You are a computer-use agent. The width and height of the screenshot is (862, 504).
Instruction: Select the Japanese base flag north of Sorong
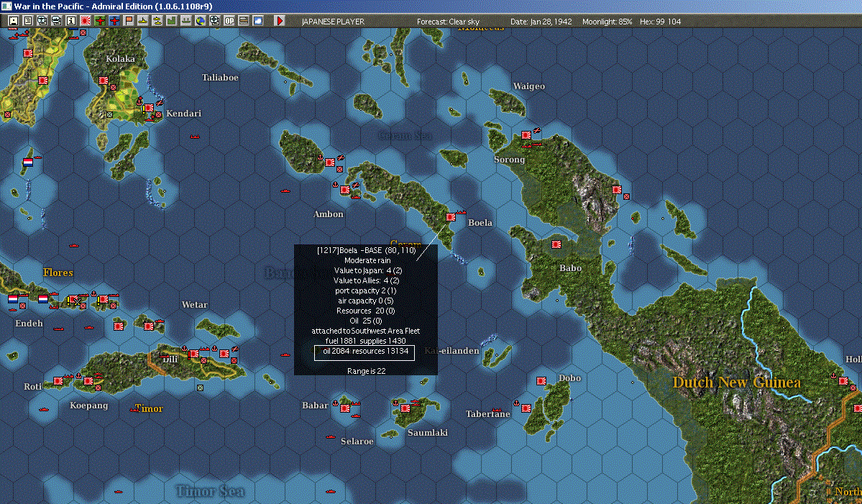[526, 134]
